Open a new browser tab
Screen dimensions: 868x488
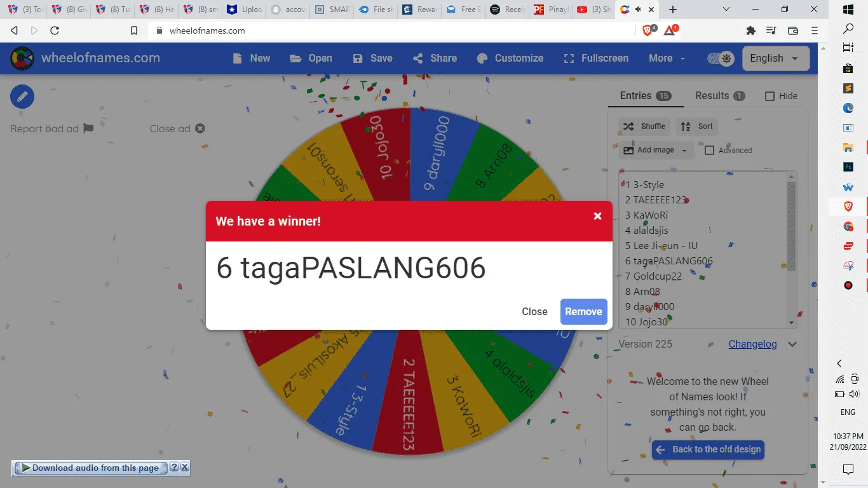pos(674,10)
